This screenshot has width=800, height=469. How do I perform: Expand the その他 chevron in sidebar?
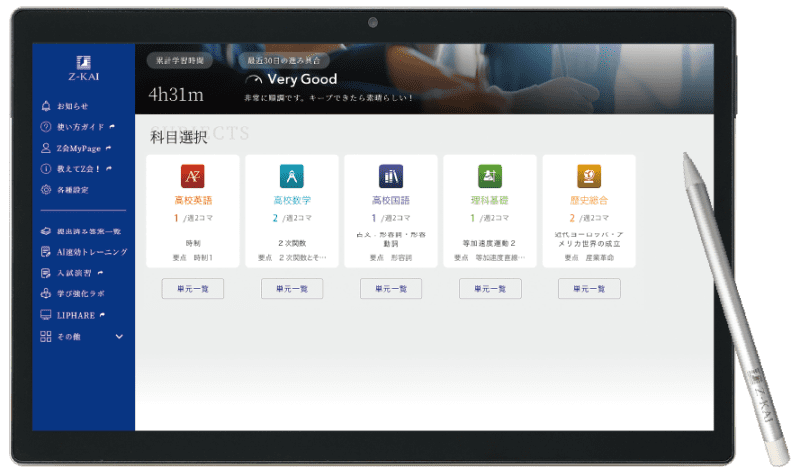coord(120,336)
